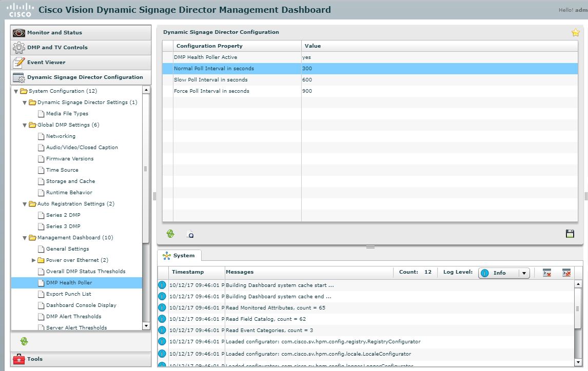The width and height of the screenshot is (588, 371).
Task: Select the Export Punch List tree item
Action: coord(68,294)
